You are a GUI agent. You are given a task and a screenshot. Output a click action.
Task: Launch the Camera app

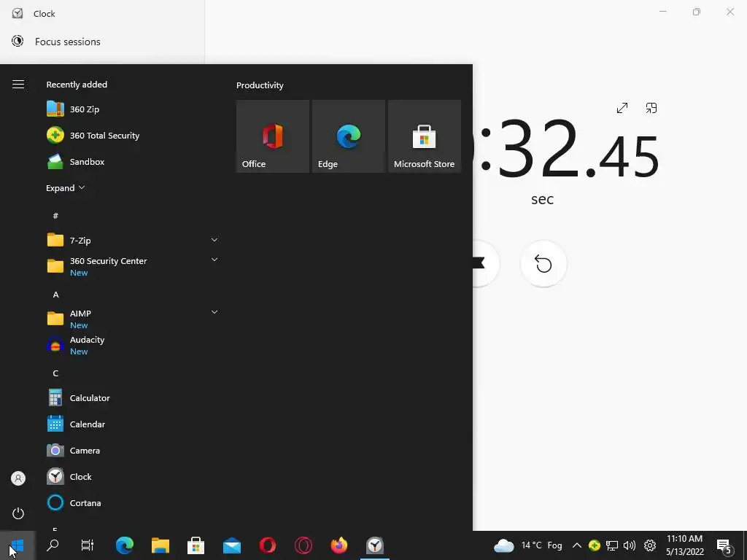click(x=133, y=450)
